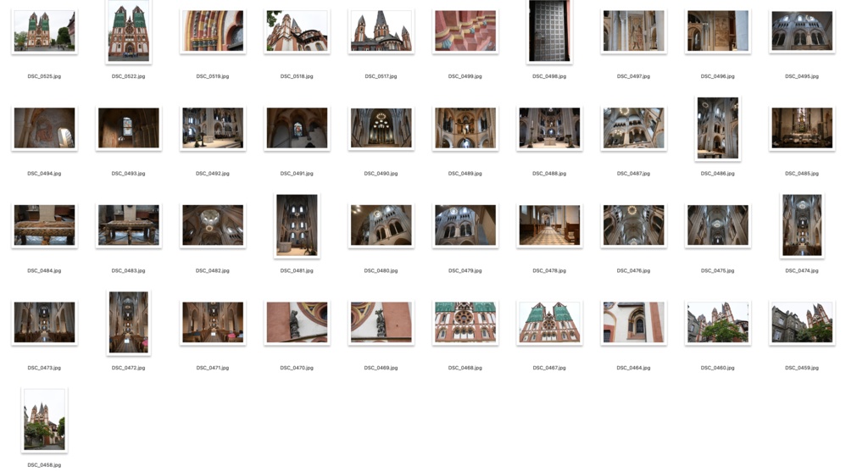Click the file name DSC_0525.jpg
Image resolution: width=868 pixels, height=472 pixels.
(44, 76)
